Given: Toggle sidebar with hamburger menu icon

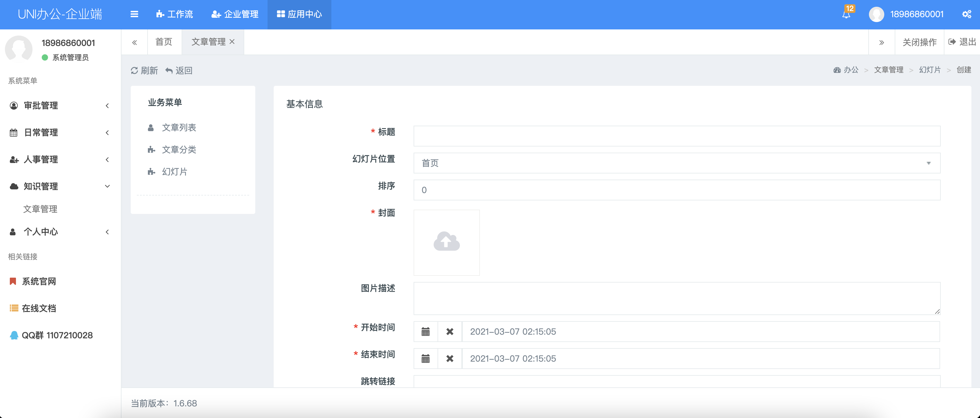Looking at the screenshot, I should (134, 14).
